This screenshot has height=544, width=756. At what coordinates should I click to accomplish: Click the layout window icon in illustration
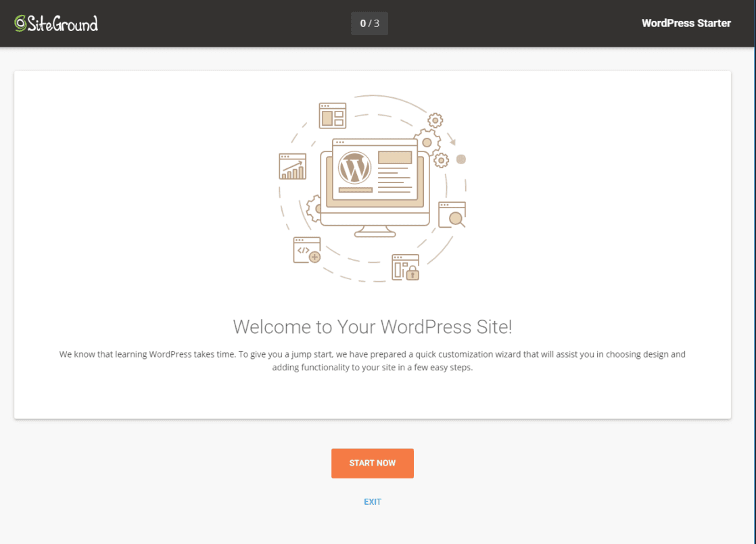[333, 116]
